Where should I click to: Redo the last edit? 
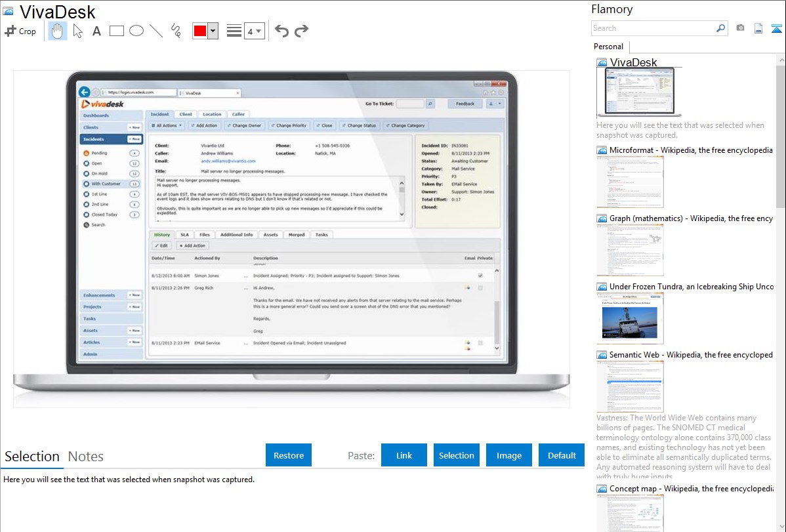301,31
